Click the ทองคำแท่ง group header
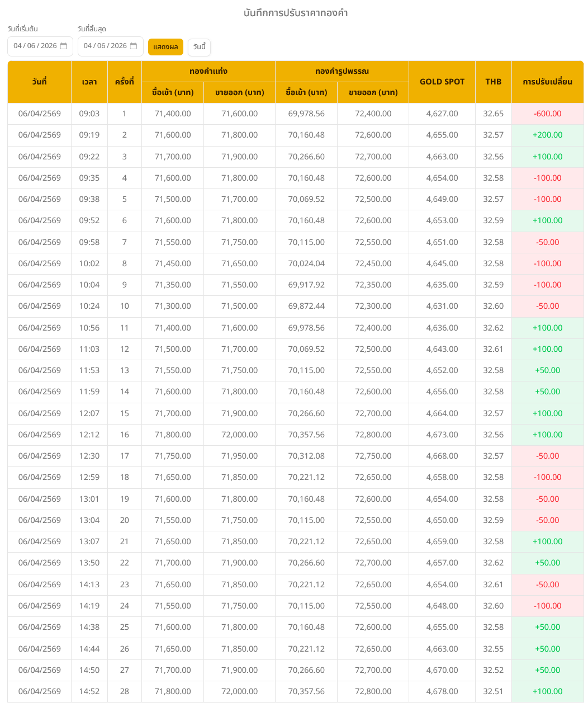The height and width of the screenshot is (707, 588). pos(208,71)
